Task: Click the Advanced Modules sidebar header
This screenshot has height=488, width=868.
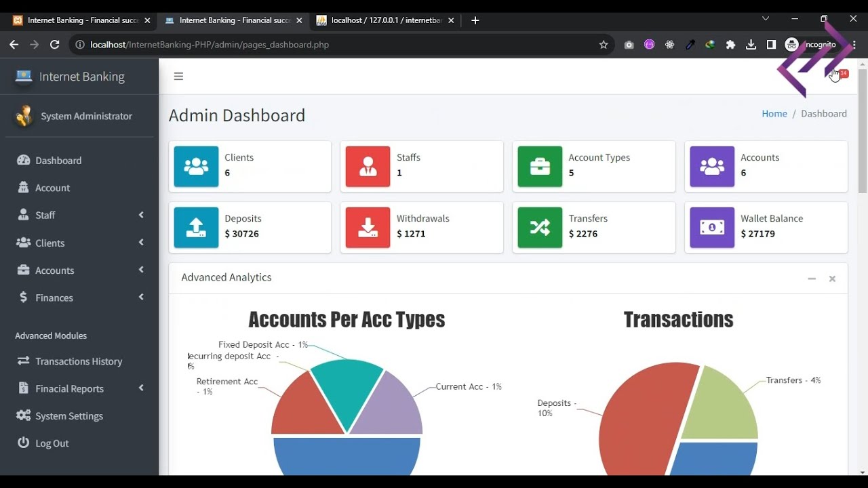Action: (51, 335)
